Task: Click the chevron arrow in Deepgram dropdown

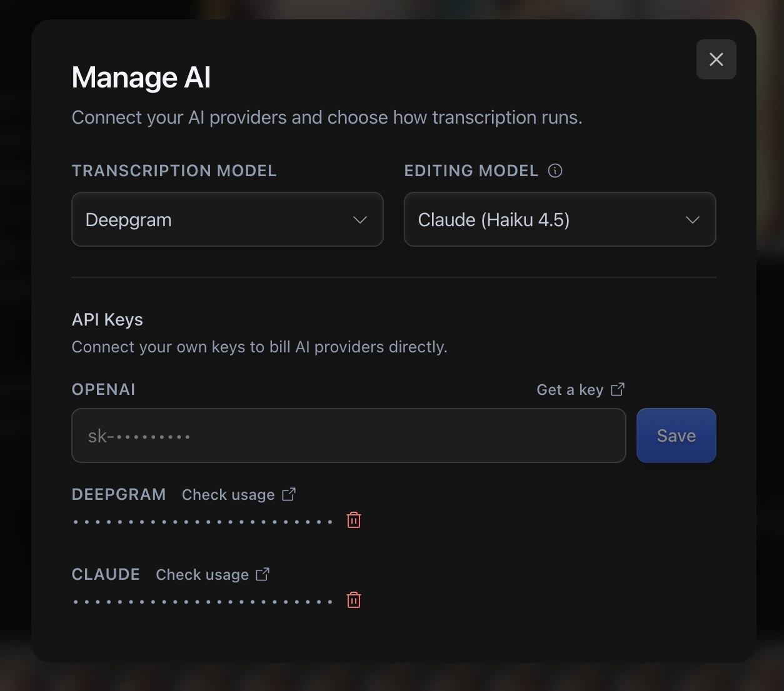Action: 360,220
